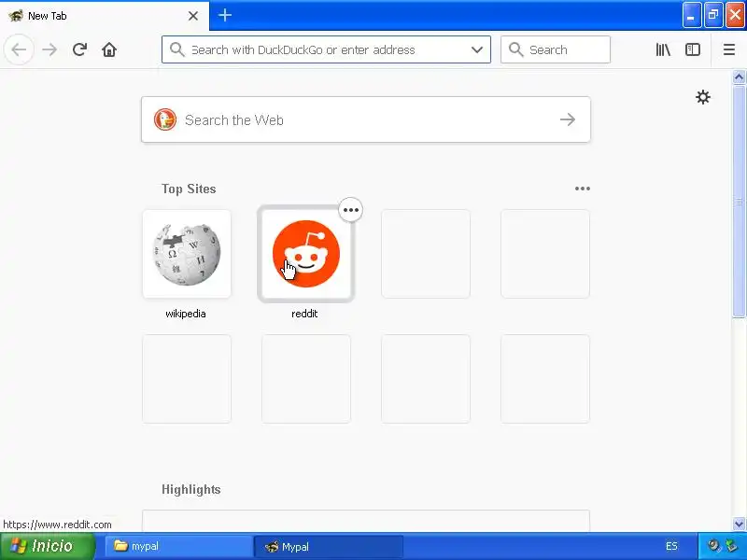The height and width of the screenshot is (560, 747).
Task: Open the Top Sites section options menu
Action: tap(582, 189)
